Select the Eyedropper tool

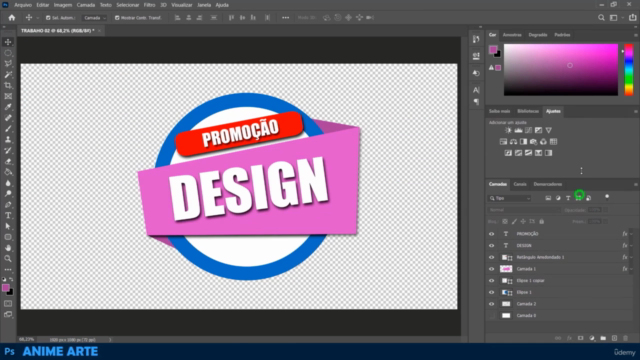[8, 107]
